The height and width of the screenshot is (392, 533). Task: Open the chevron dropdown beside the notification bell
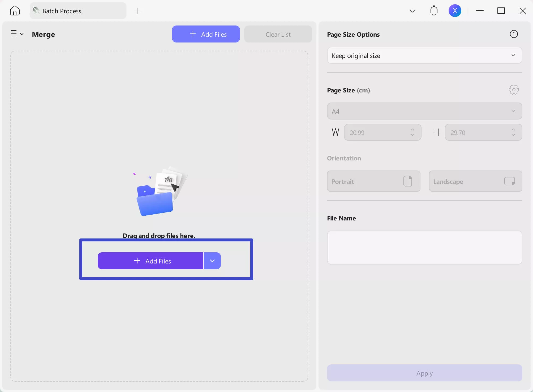click(x=412, y=11)
